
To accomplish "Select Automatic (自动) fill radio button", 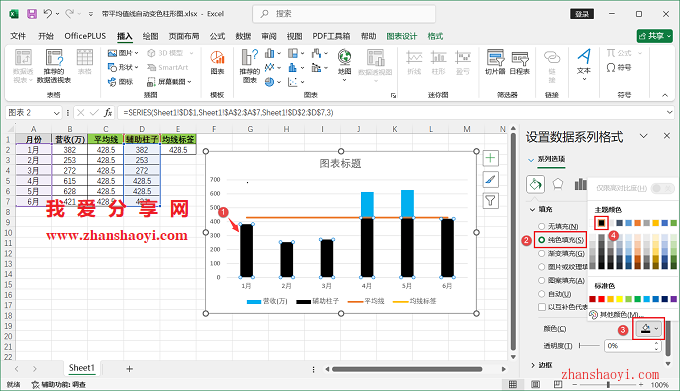I will click(x=541, y=294).
